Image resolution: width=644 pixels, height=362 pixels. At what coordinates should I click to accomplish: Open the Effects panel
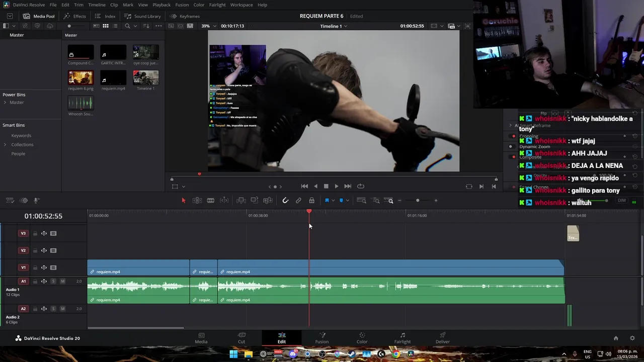pyautogui.click(x=74, y=16)
